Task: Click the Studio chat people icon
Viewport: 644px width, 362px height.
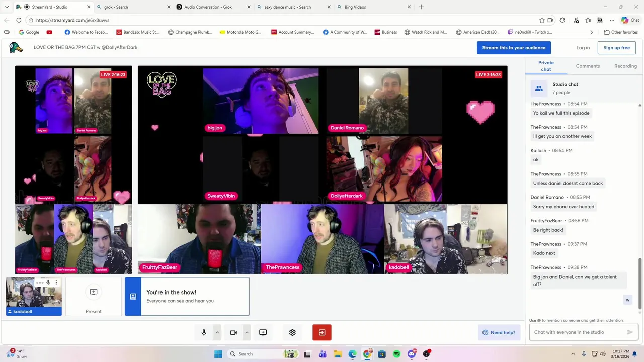Action: coord(539,88)
